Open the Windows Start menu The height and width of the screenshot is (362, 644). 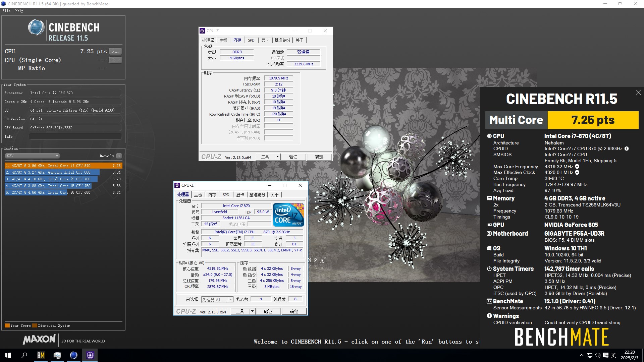tap(8, 355)
